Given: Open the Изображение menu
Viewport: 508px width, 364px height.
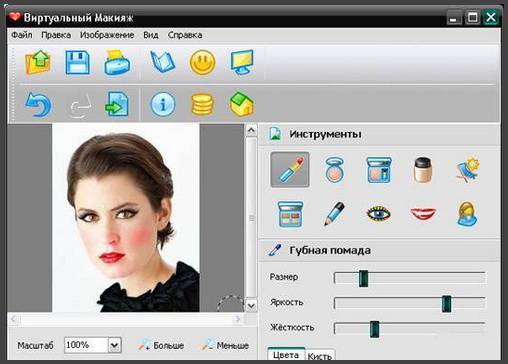Looking at the screenshot, I should tap(107, 35).
